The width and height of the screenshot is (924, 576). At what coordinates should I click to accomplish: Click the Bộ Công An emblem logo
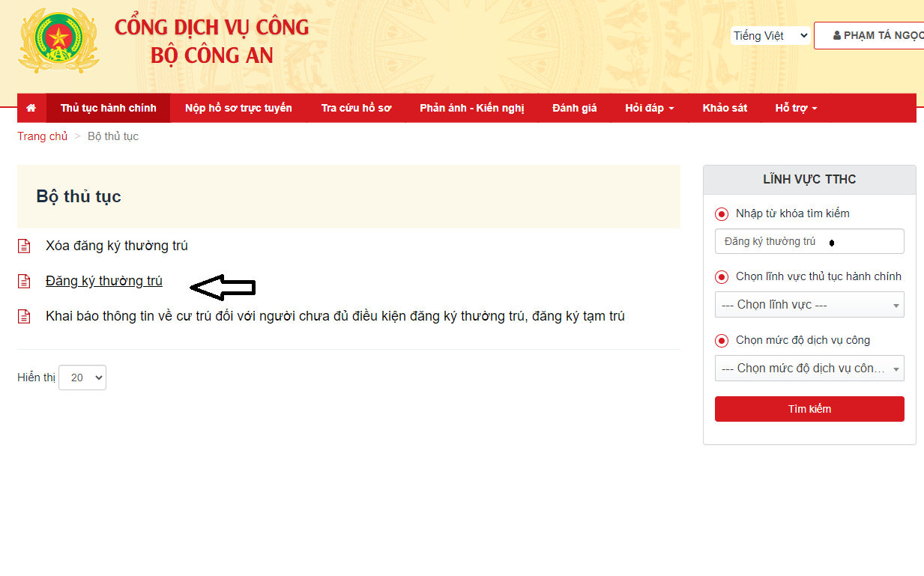[x=58, y=40]
